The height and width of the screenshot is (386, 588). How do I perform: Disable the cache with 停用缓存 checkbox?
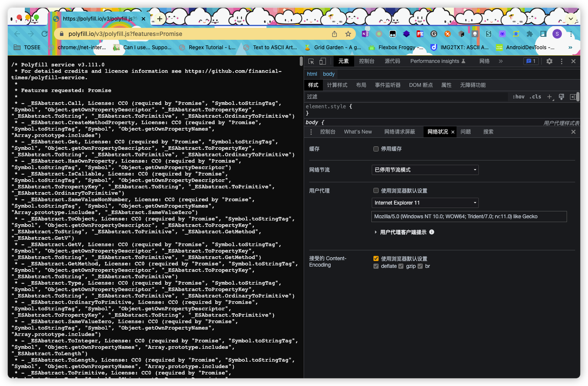click(375, 148)
